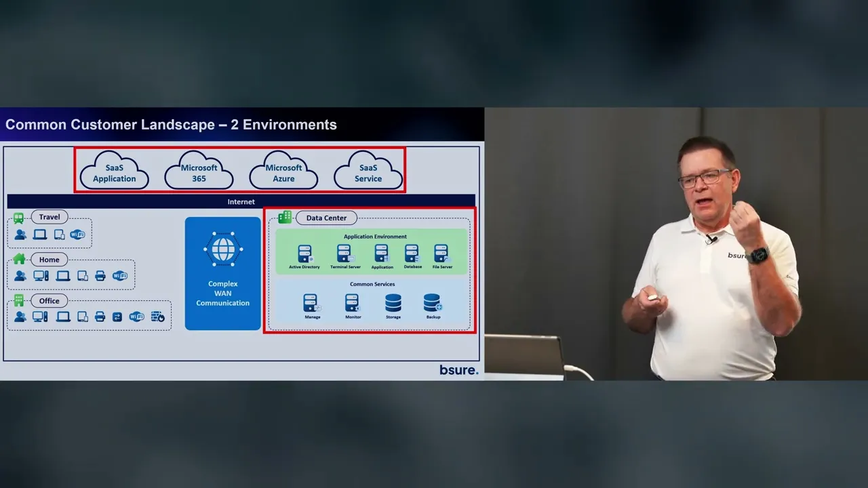Click the slide title Common Customer Landscape
Screen dimensions: 868x488
pyautogui.click(x=171, y=125)
